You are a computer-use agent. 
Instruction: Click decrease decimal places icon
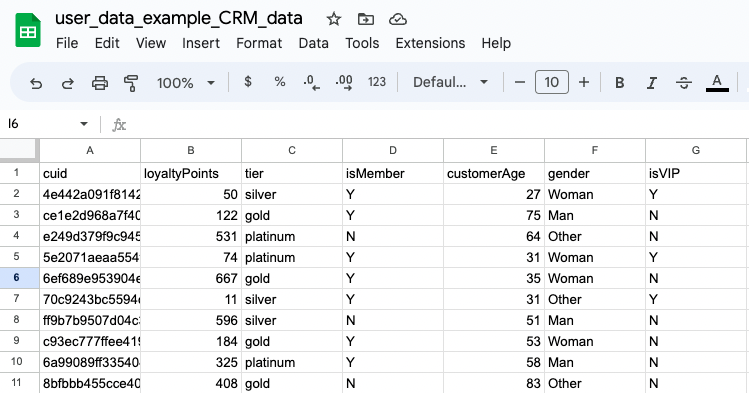(x=311, y=82)
